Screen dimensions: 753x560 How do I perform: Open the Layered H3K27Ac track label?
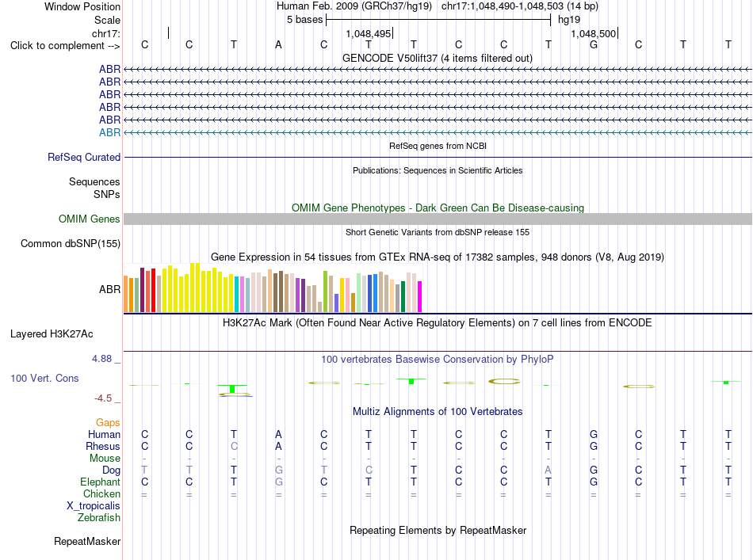pyautogui.click(x=52, y=334)
